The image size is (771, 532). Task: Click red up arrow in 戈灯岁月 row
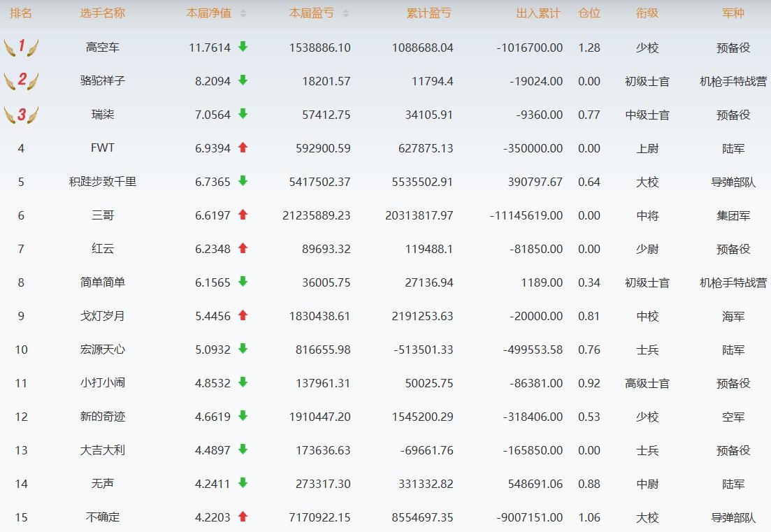tap(243, 315)
